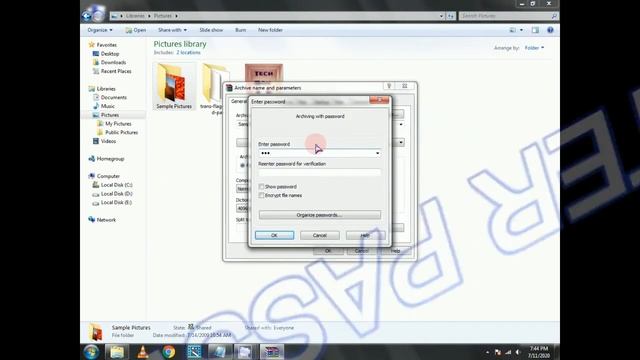The width and height of the screenshot is (640, 360).
Task: Select Local Disk (C:) in sidebar
Action: pos(116,185)
